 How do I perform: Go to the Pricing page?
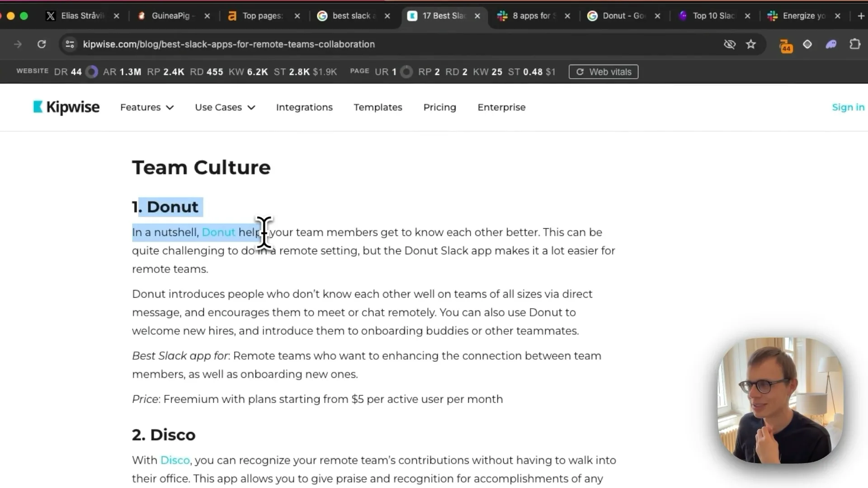(440, 108)
